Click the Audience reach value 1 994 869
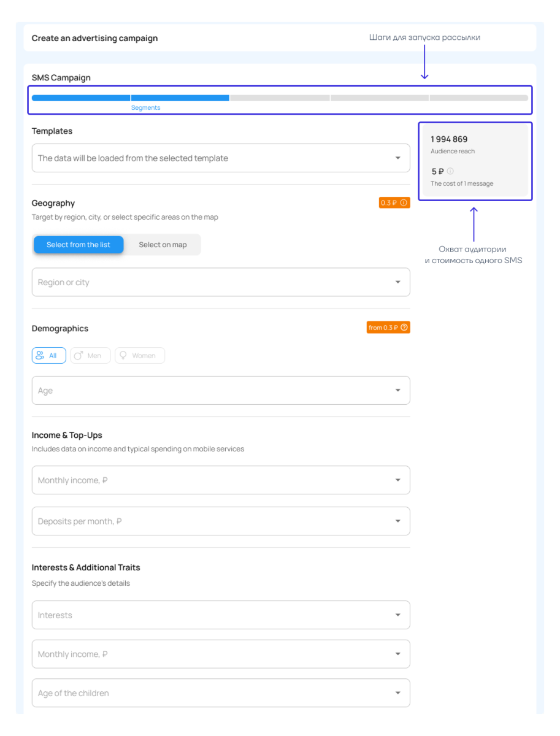Screen dimensions: 560x736 tap(449, 139)
